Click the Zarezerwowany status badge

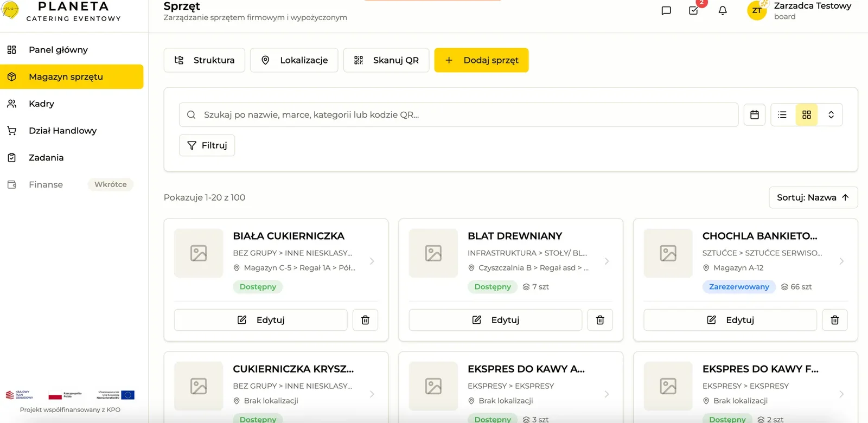[x=739, y=287]
